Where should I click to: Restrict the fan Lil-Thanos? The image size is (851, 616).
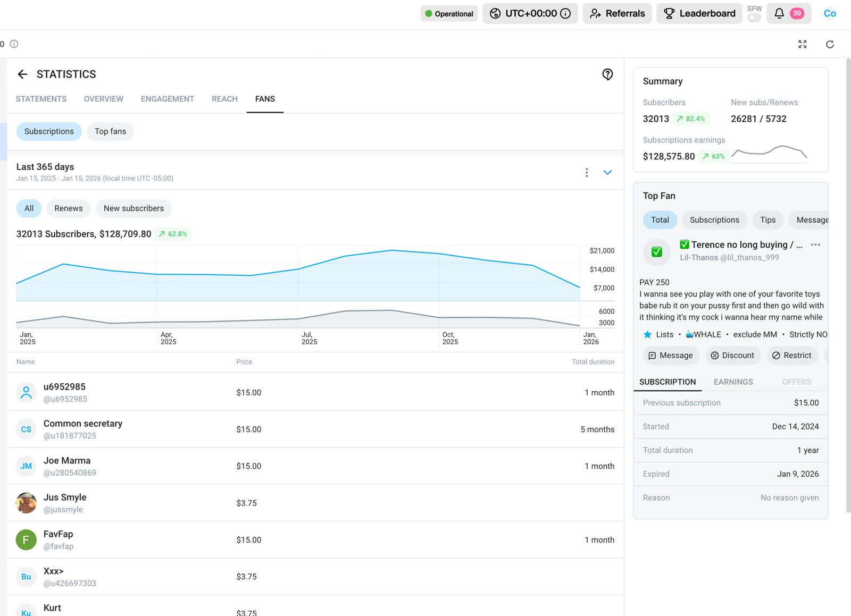click(x=792, y=355)
